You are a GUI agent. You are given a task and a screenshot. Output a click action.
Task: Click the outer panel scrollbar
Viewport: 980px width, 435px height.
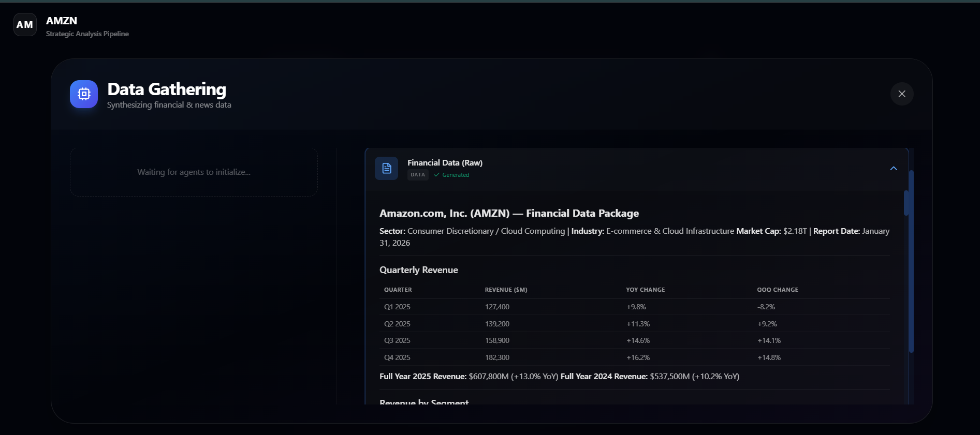(911, 261)
